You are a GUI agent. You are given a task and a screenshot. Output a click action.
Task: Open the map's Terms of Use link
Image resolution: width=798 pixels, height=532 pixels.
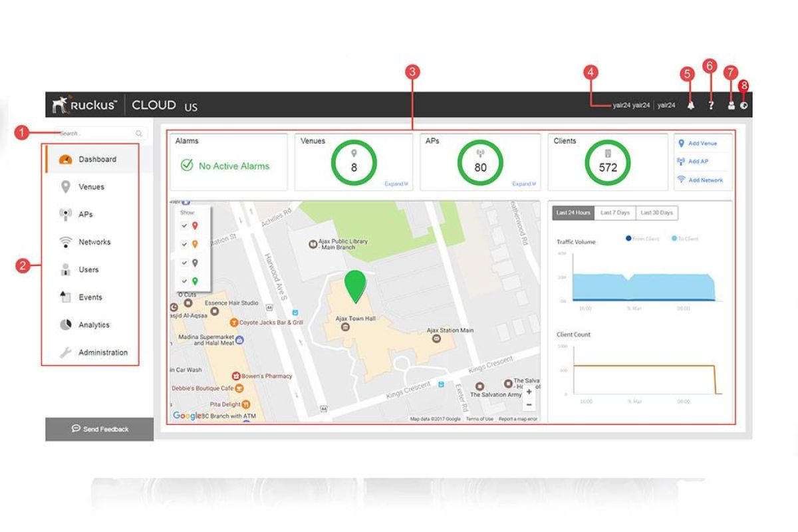point(479,419)
